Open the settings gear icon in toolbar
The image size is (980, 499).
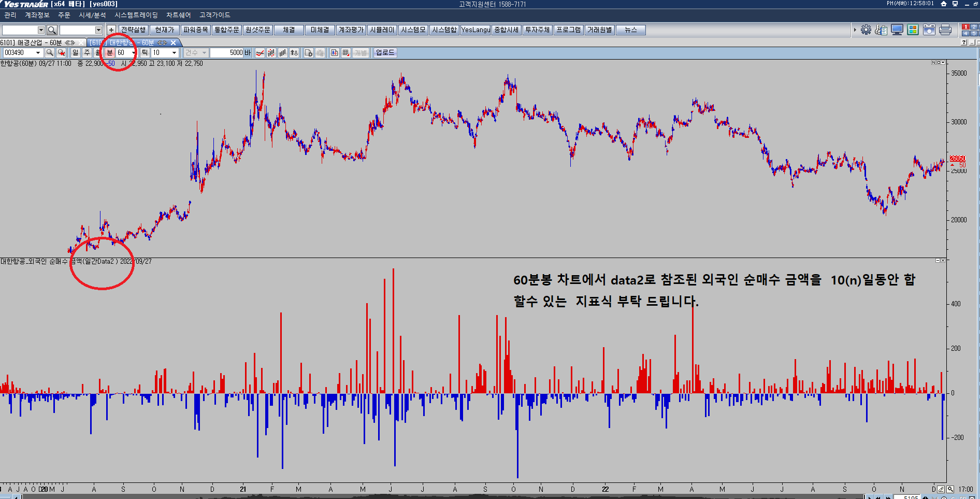pyautogui.click(x=866, y=30)
